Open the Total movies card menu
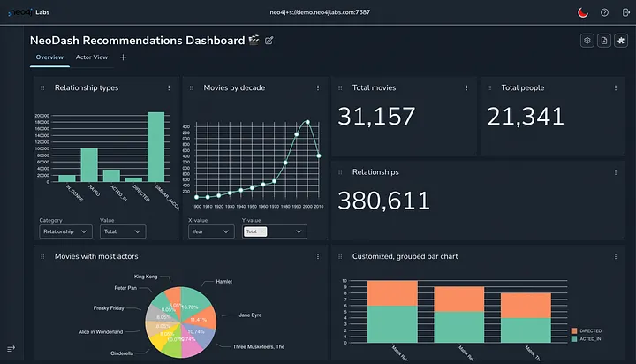This screenshot has width=636, height=364. 466,88
